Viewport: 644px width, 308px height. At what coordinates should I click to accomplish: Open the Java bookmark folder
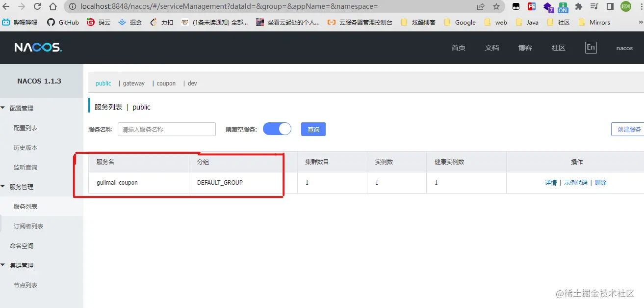pyautogui.click(x=527, y=22)
